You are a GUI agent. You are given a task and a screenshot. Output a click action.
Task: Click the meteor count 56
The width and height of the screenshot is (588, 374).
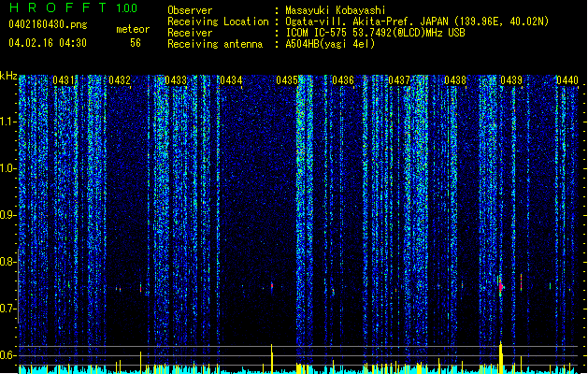point(136,43)
